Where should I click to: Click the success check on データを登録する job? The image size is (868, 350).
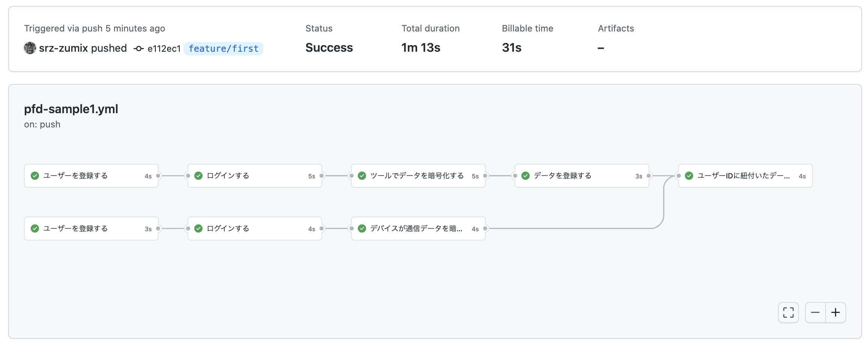click(x=525, y=175)
